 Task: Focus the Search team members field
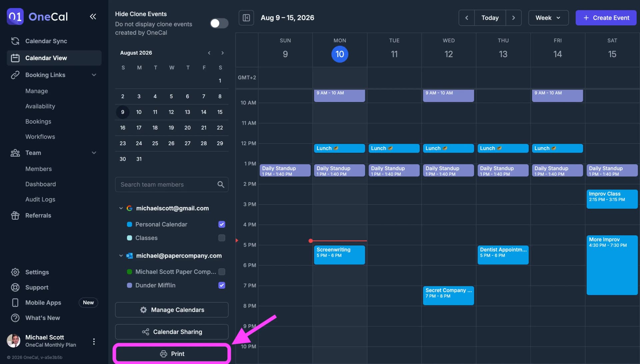[172, 185]
